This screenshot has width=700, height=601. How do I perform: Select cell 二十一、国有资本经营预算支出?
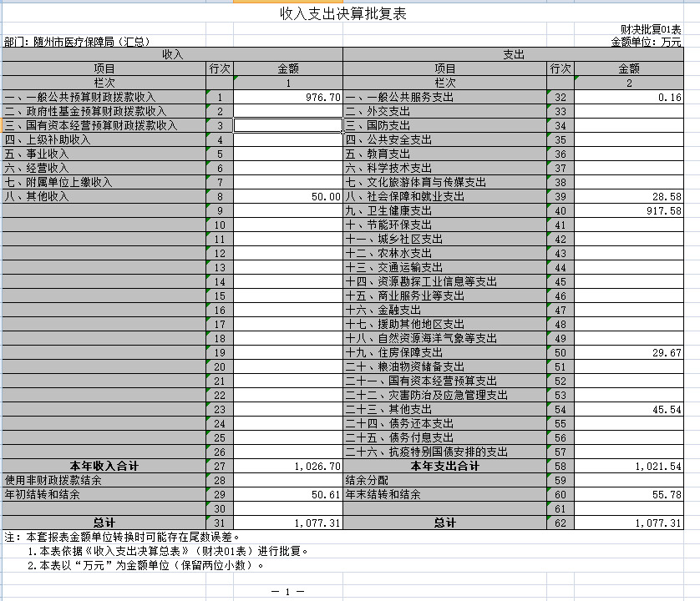[444, 381]
